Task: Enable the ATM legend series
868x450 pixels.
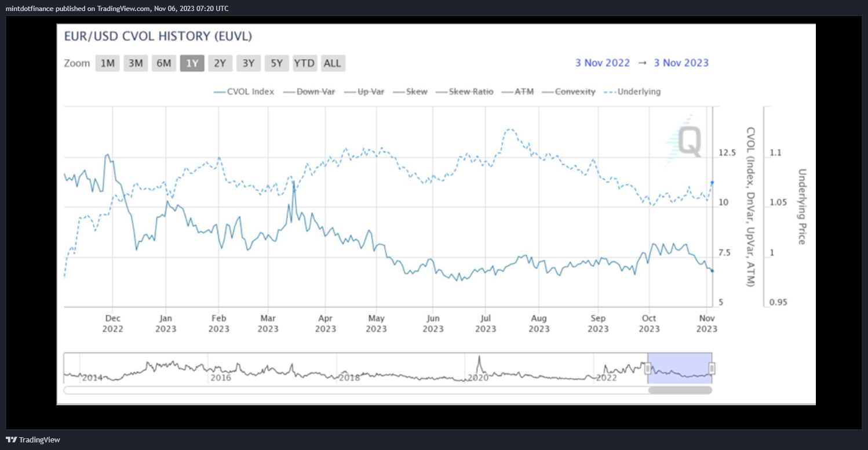Action: [517, 92]
